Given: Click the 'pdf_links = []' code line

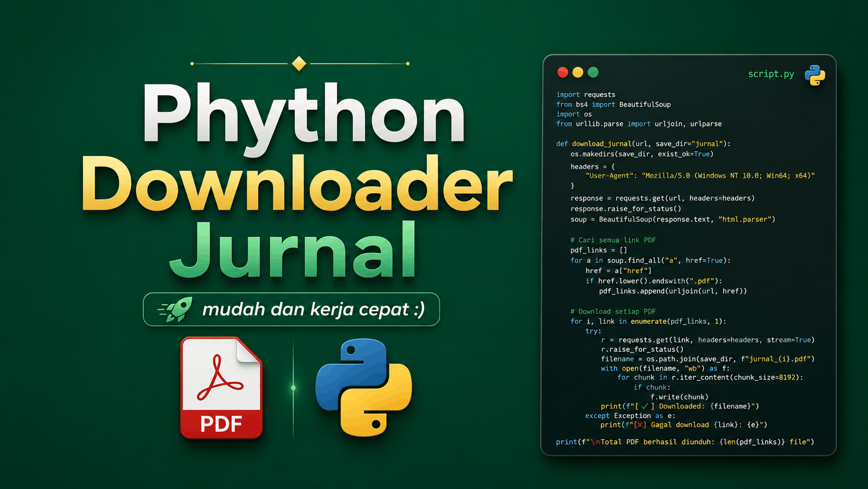Looking at the screenshot, I should pos(599,250).
